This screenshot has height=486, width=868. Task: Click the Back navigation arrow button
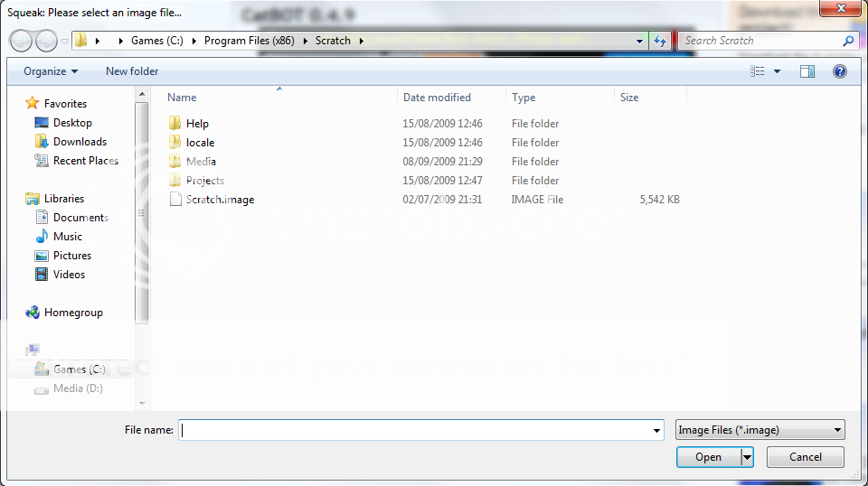(22, 41)
